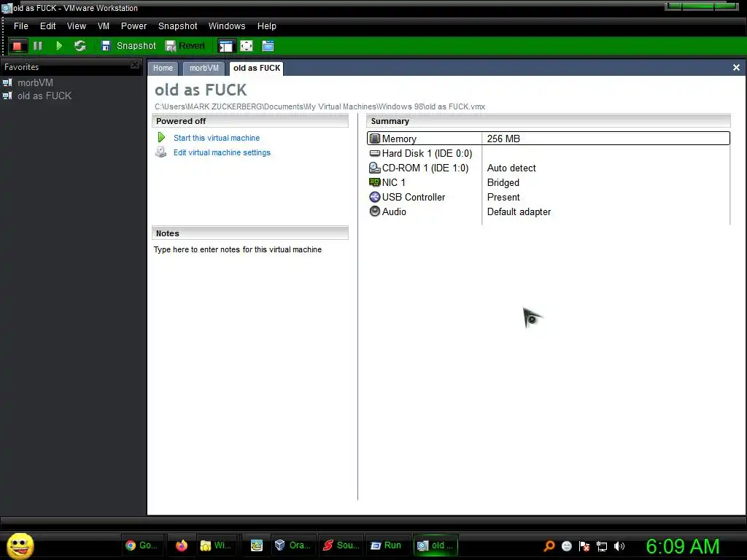Open the Help menu
The height and width of the screenshot is (560, 747).
pos(267,26)
